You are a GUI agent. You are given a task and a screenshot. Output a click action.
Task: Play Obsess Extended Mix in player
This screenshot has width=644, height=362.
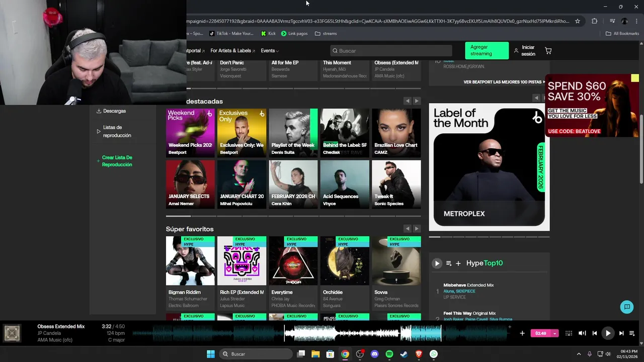pyautogui.click(x=608, y=333)
